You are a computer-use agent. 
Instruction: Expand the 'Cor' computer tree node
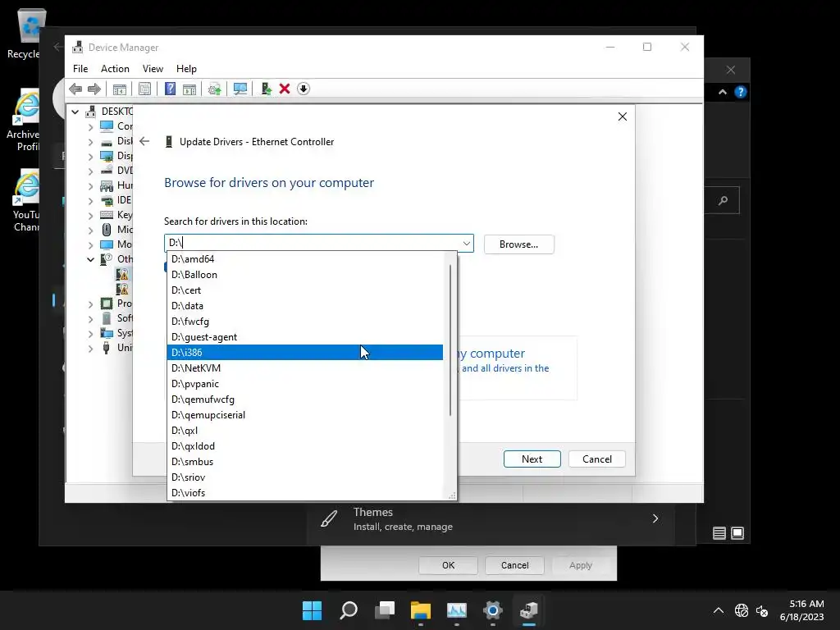pyautogui.click(x=90, y=127)
